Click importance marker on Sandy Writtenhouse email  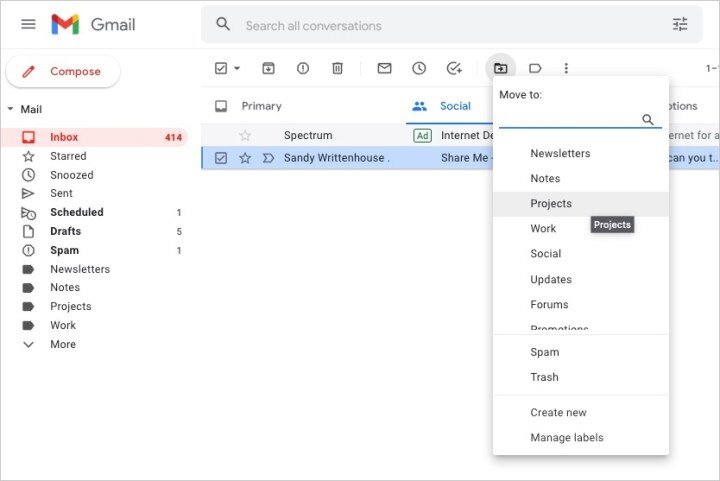coord(268,158)
